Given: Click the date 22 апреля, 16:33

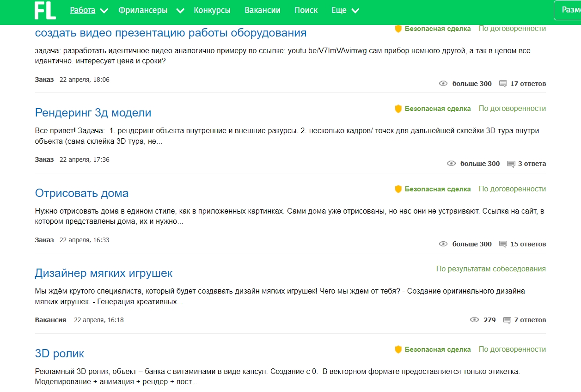Looking at the screenshot, I should (x=85, y=240).
